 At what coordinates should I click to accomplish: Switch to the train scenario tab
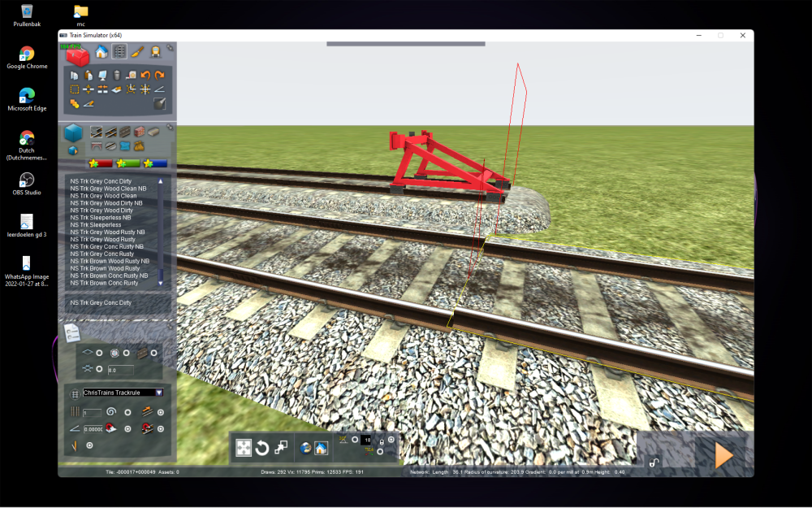click(154, 52)
